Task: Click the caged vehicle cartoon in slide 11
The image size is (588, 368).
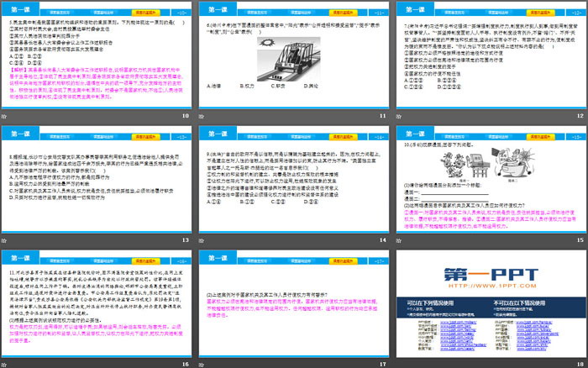Action: coord(288,59)
